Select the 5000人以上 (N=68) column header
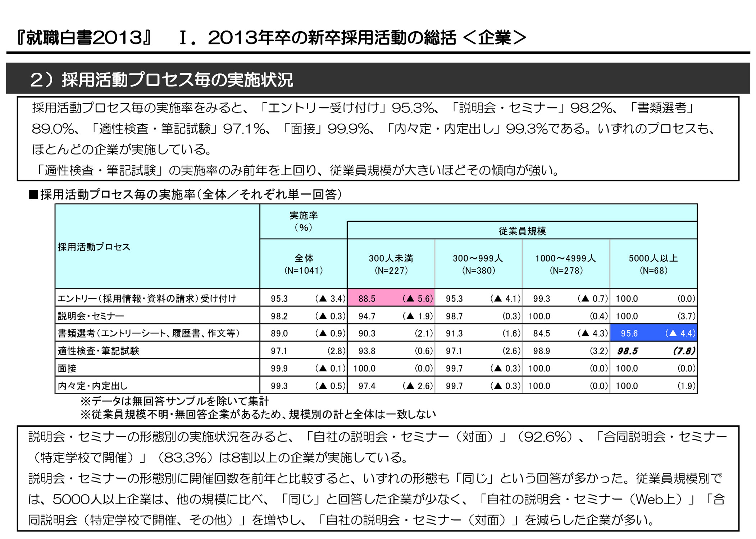The height and width of the screenshot is (539, 756). [x=653, y=264]
